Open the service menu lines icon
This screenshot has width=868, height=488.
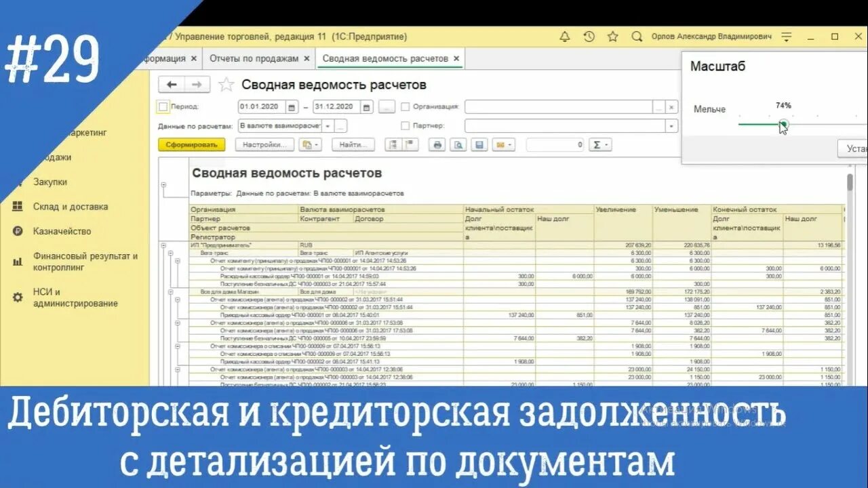pyautogui.click(x=786, y=37)
